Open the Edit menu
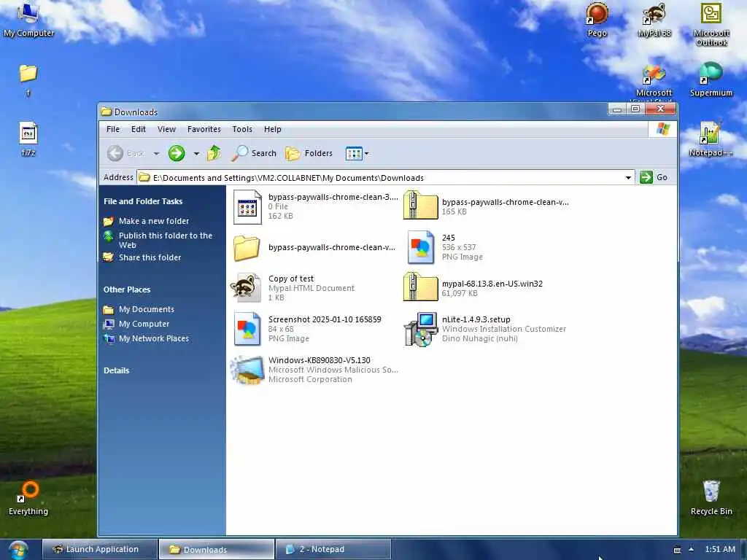 [138, 129]
